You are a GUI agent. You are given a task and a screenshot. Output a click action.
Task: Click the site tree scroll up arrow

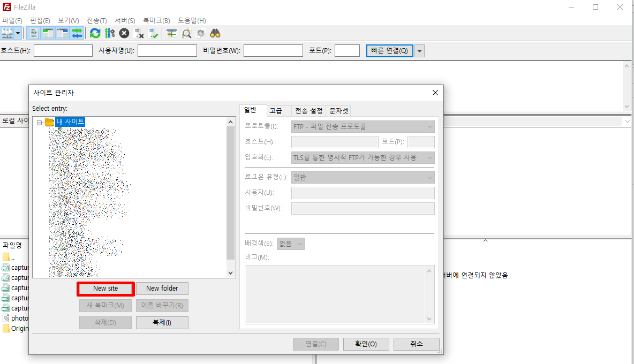click(x=230, y=122)
